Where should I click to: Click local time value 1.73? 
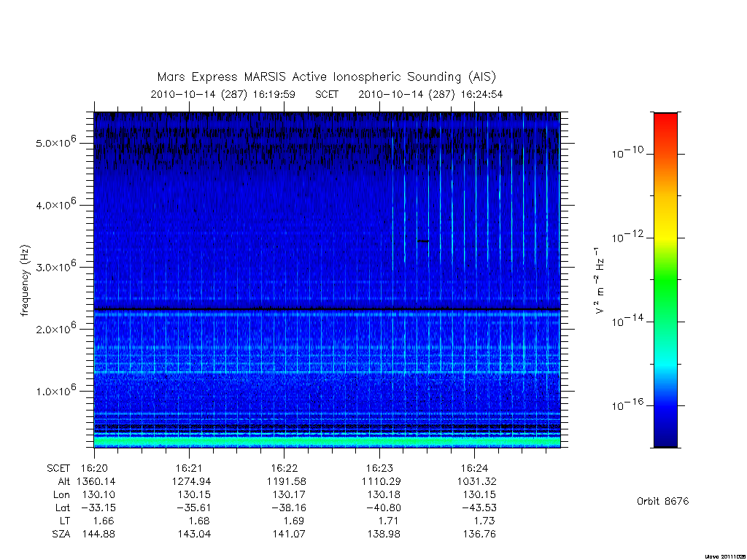484,521
